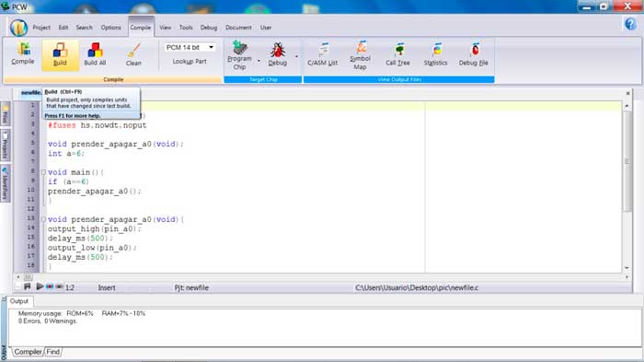Clean the project output files
Screen dimensions: 644x362
[x=133, y=54]
